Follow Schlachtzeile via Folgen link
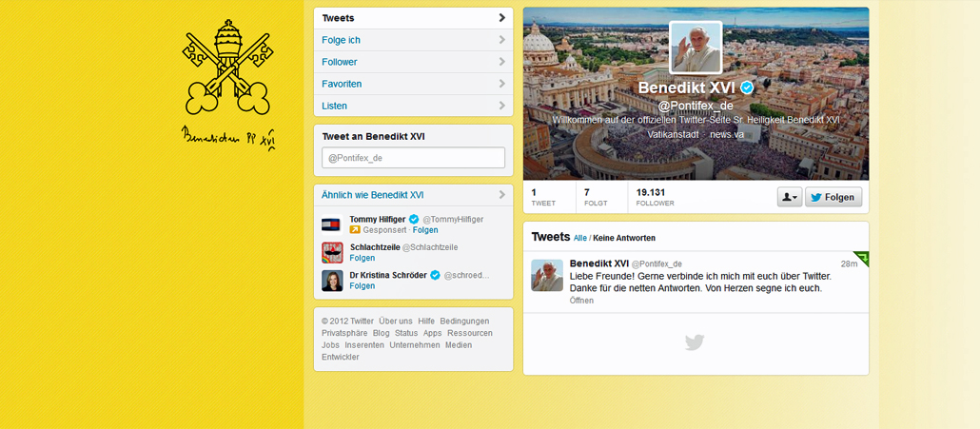The image size is (980, 429). point(363,258)
